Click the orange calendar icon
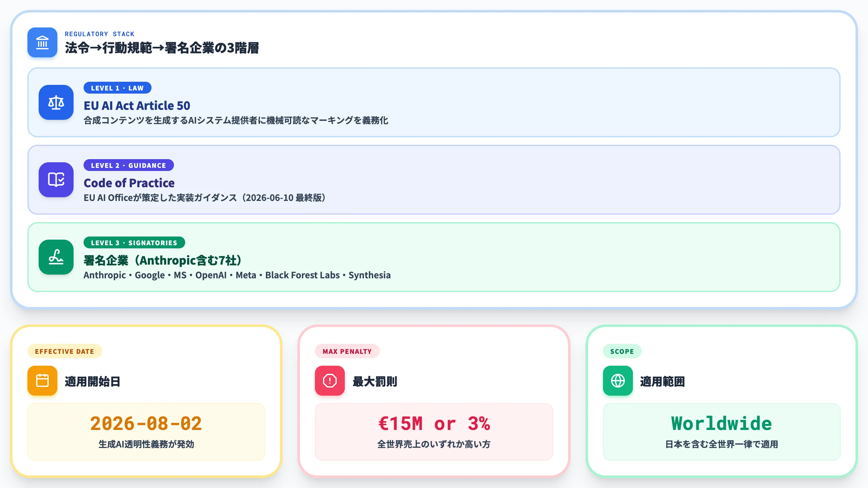Image resolution: width=868 pixels, height=488 pixels. tap(42, 381)
